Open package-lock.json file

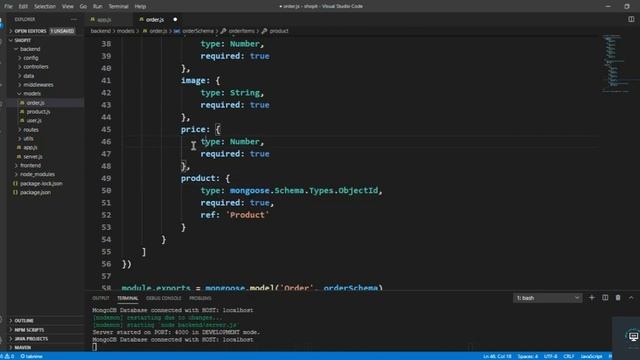pyautogui.click(x=41, y=184)
